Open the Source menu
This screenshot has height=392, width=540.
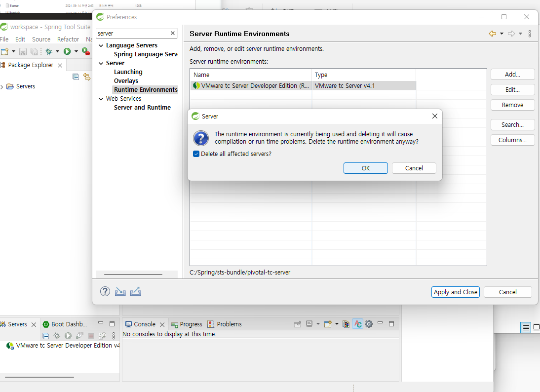pyautogui.click(x=41, y=39)
